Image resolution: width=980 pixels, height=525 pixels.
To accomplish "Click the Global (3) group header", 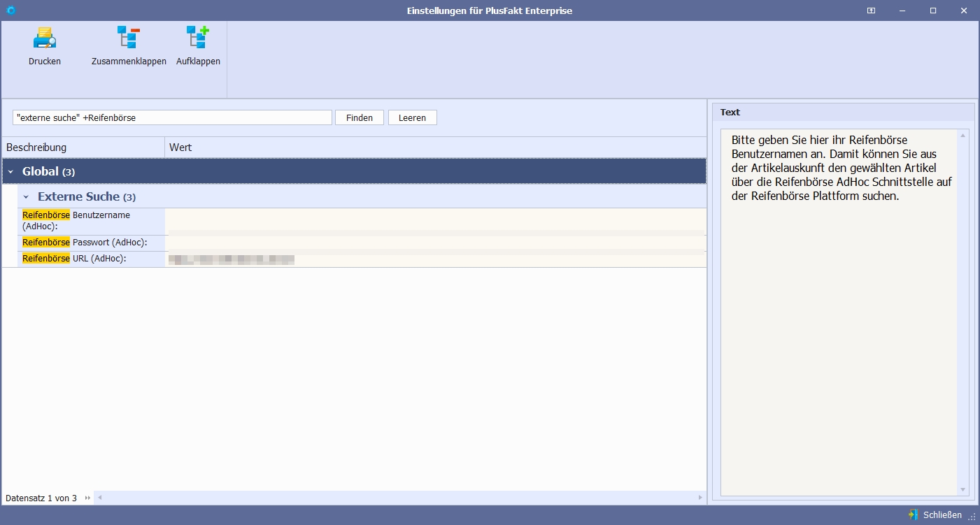I will point(354,171).
